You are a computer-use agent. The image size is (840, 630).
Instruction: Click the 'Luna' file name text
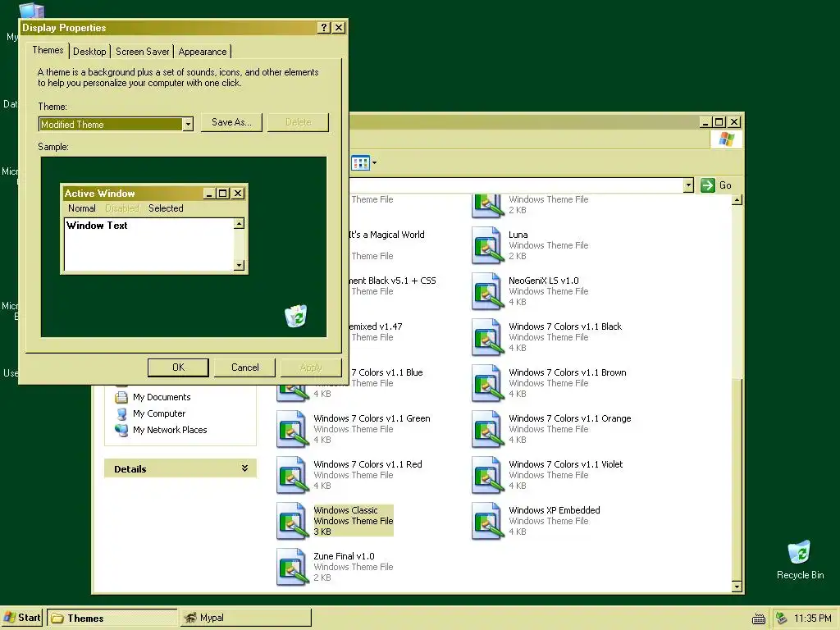click(x=518, y=235)
